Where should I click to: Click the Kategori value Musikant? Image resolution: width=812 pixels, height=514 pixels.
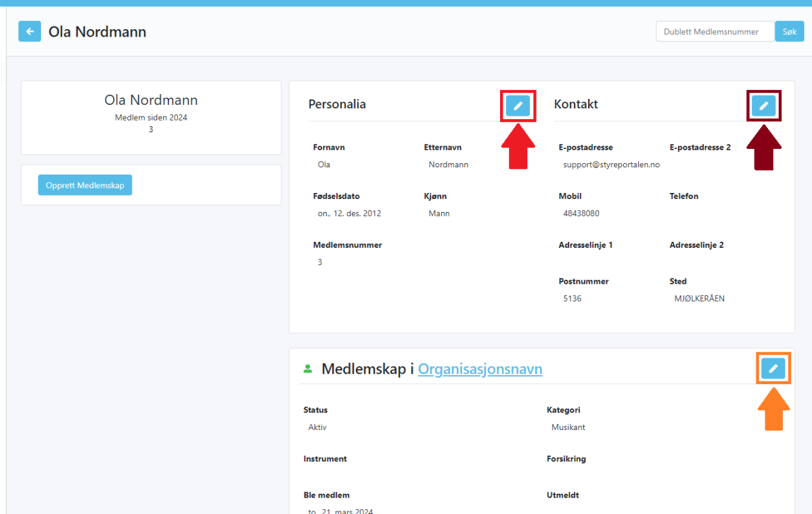[568, 427]
